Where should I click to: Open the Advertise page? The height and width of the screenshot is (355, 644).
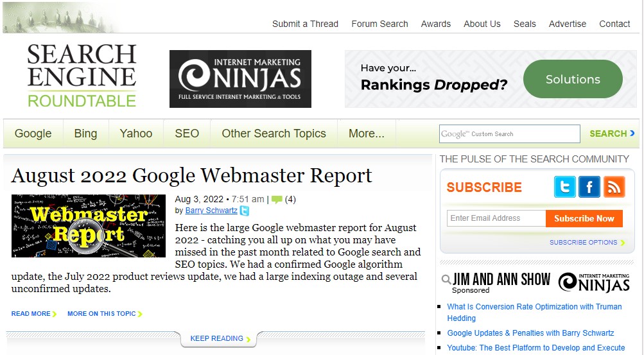coord(568,24)
